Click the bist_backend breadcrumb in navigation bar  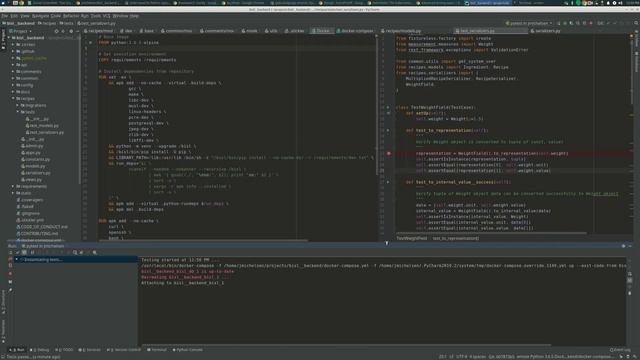coord(18,23)
